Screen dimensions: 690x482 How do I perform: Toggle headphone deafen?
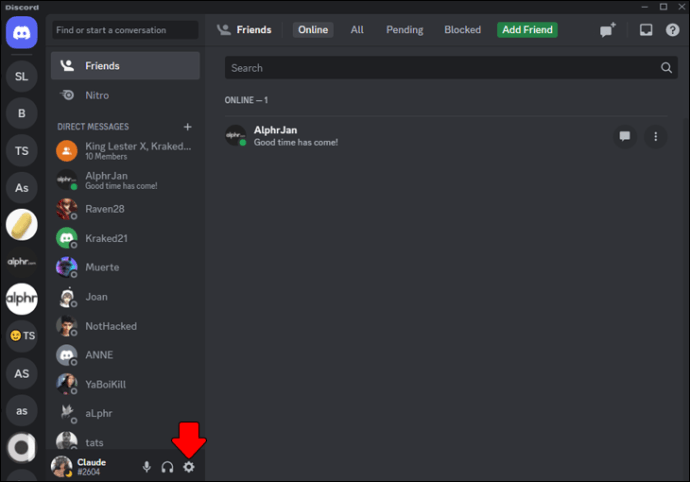pyautogui.click(x=167, y=467)
